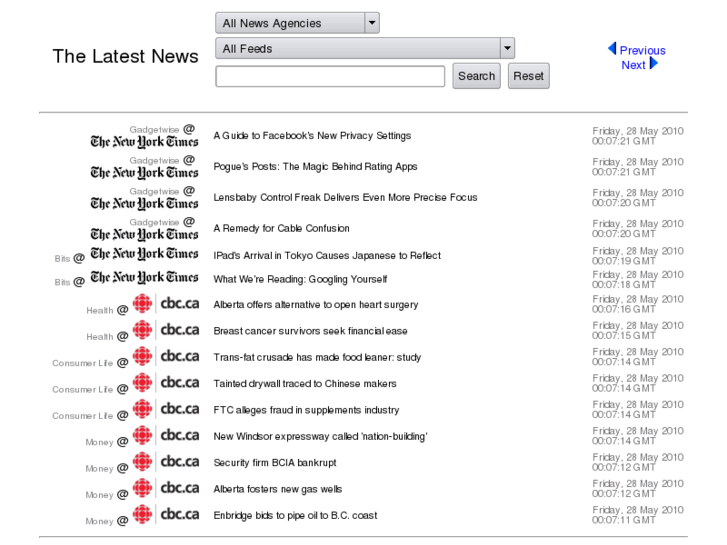
Task: Click the 00:07:11 GMT timestamp
Action: 623,520
